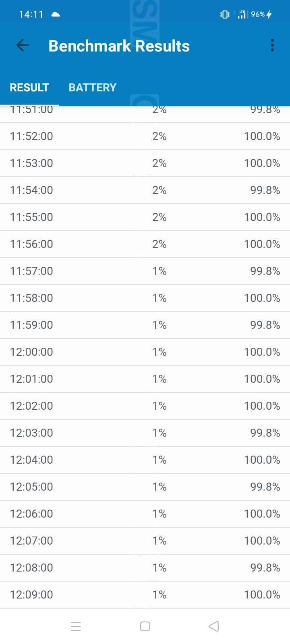Select the 12:00:00 result row
290x644 pixels.
145,352
